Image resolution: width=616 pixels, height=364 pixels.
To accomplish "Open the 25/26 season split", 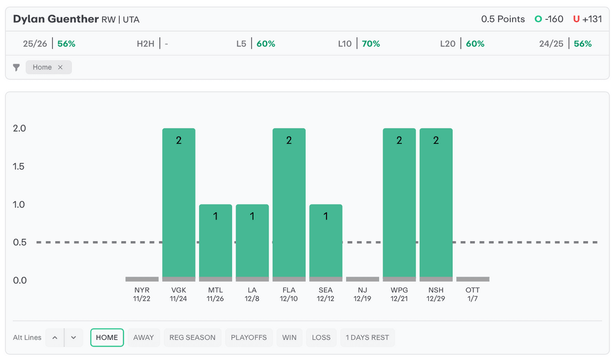I will [x=49, y=44].
